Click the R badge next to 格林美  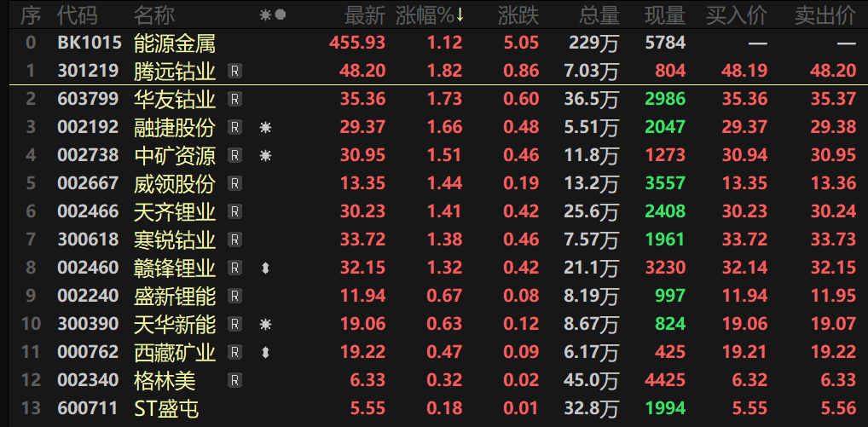tap(234, 380)
